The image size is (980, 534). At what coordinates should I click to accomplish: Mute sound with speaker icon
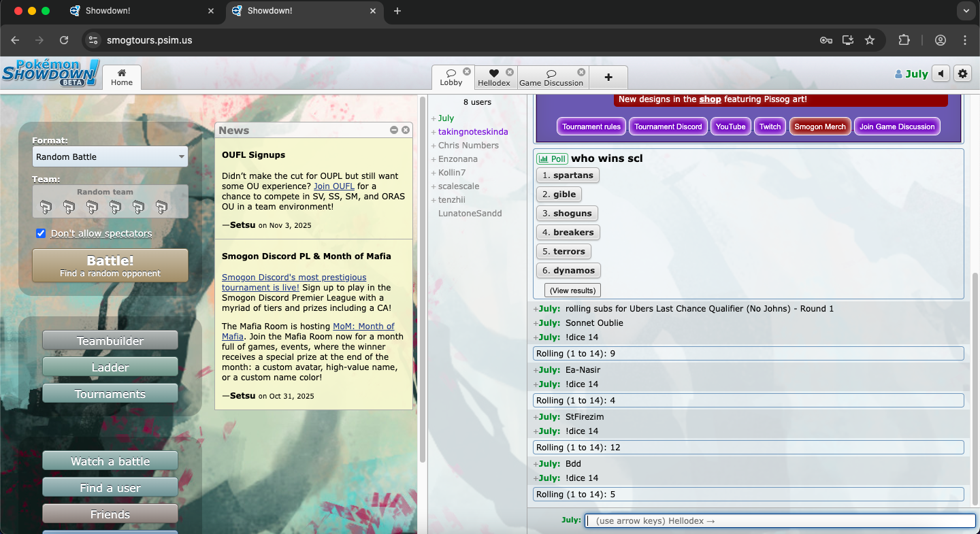[x=941, y=73]
